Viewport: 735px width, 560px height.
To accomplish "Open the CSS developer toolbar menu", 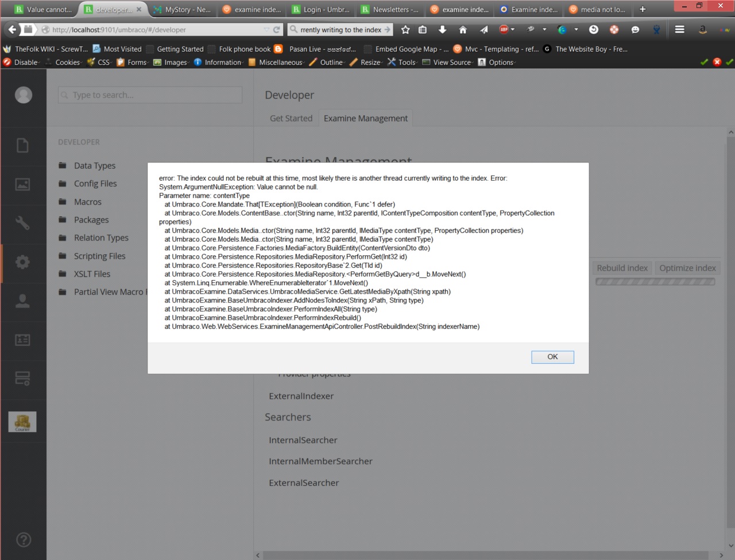I will click(99, 62).
